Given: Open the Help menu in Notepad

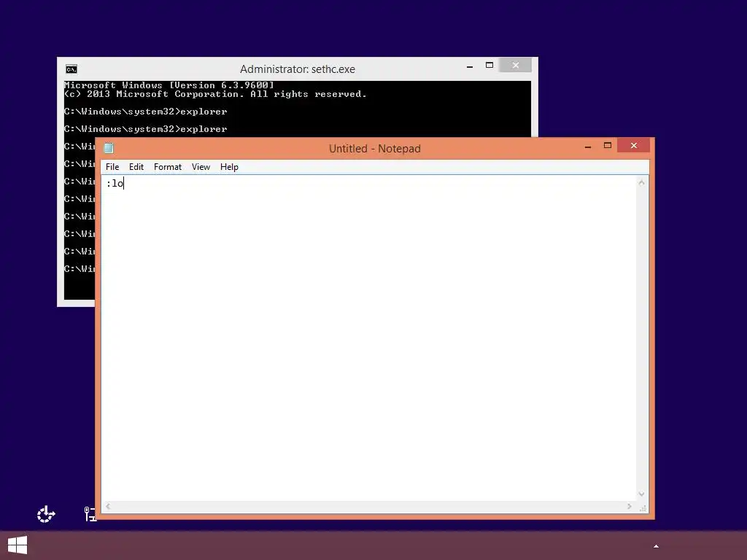Looking at the screenshot, I should [229, 167].
